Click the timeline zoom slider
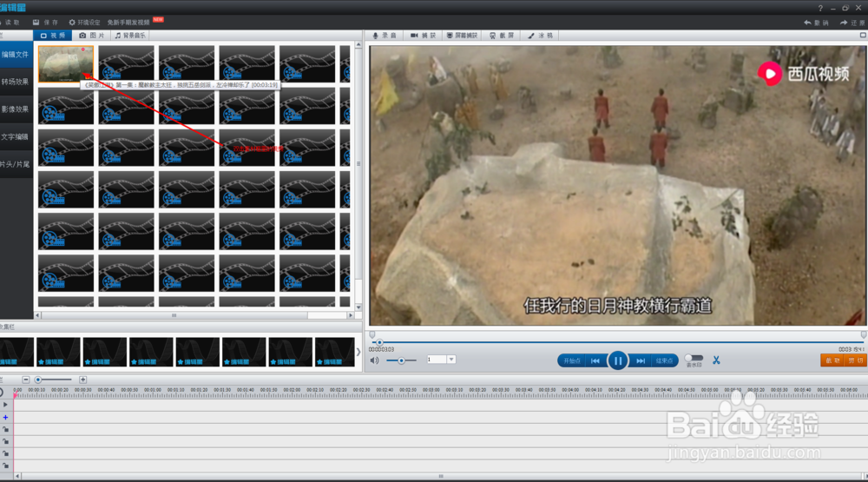 (x=53, y=380)
